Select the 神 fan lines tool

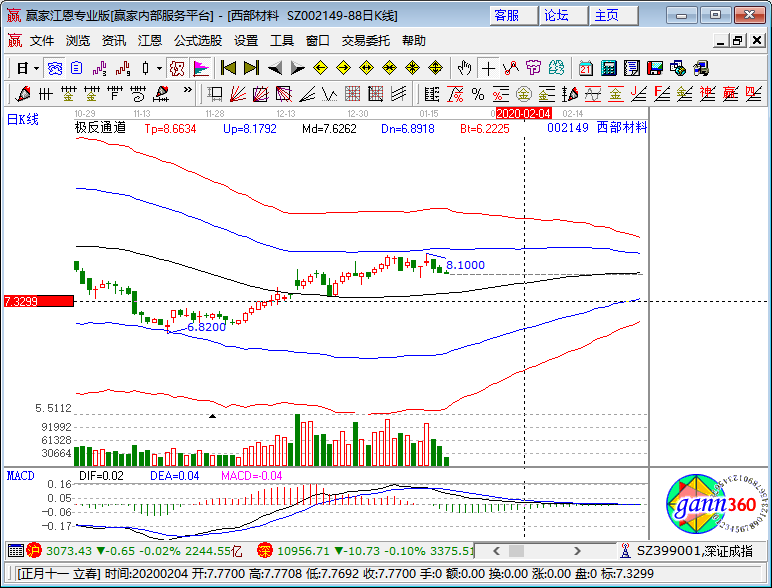[x=708, y=94]
